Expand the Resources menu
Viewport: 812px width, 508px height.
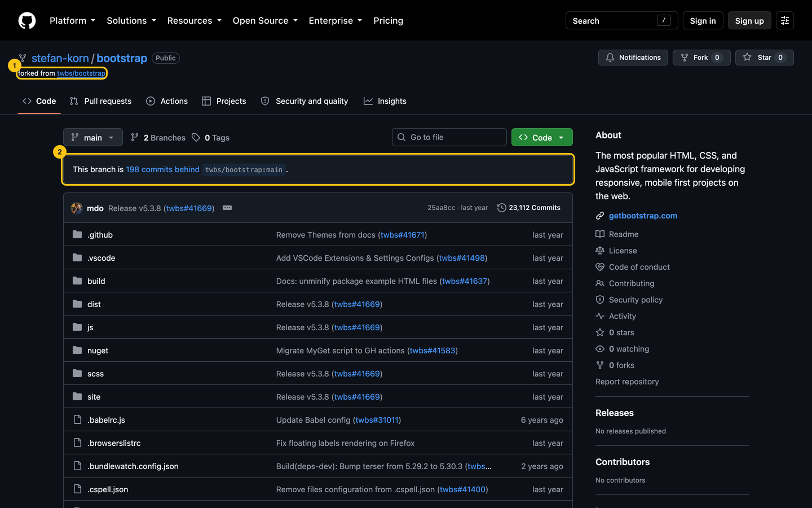pyautogui.click(x=194, y=21)
